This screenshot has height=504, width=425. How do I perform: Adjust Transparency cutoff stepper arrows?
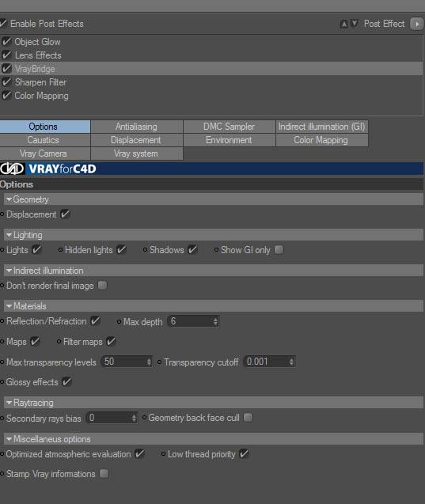point(291,362)
